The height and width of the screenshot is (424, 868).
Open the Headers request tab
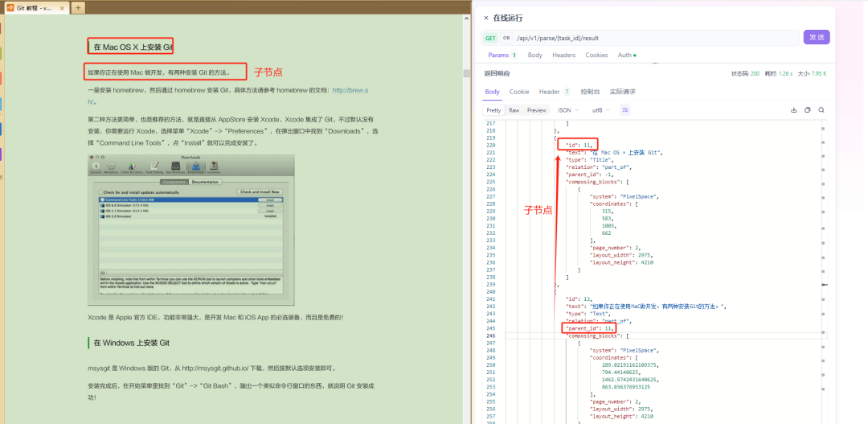coord(563,55)
